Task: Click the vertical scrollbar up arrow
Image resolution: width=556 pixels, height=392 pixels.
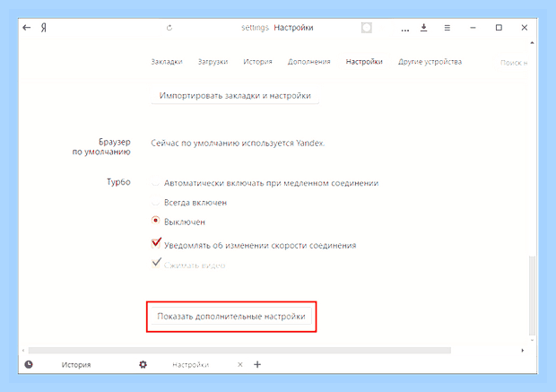Action: coord(532,43)
